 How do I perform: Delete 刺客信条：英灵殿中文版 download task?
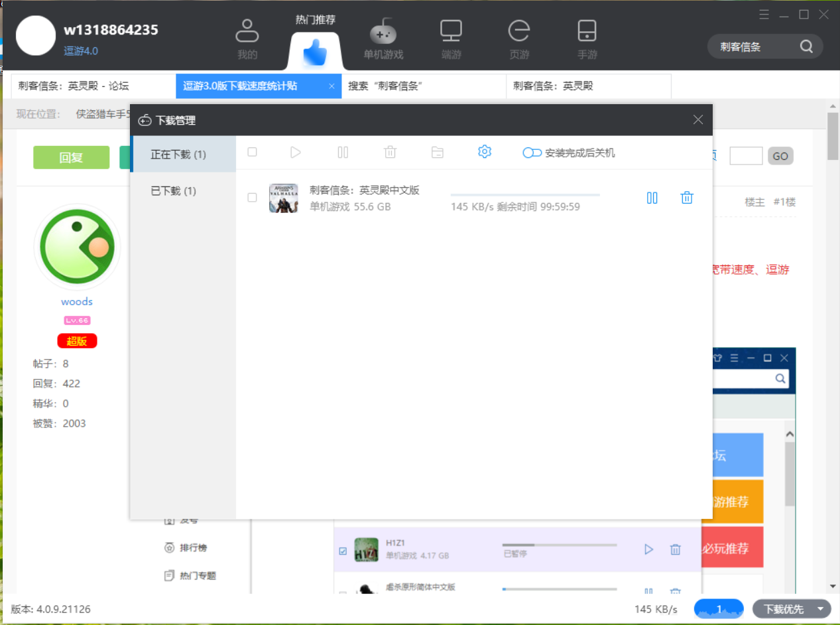(x=687, y=198)
